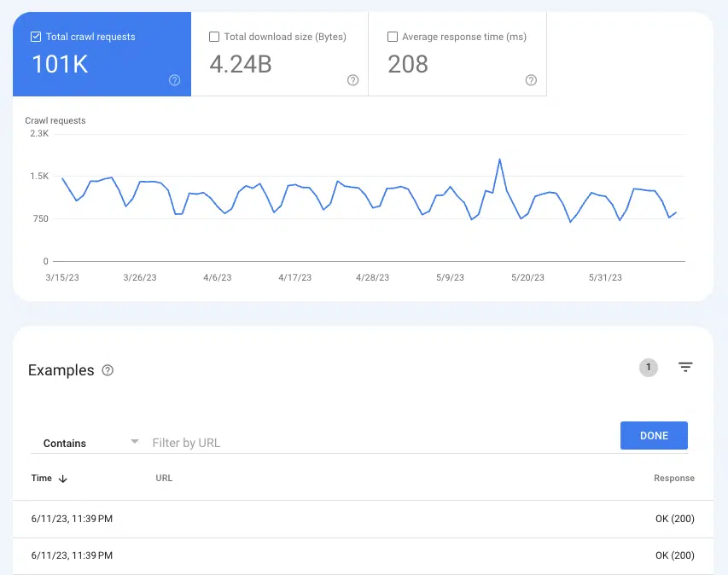
Task: Click the Time column header
Action: 42,479
